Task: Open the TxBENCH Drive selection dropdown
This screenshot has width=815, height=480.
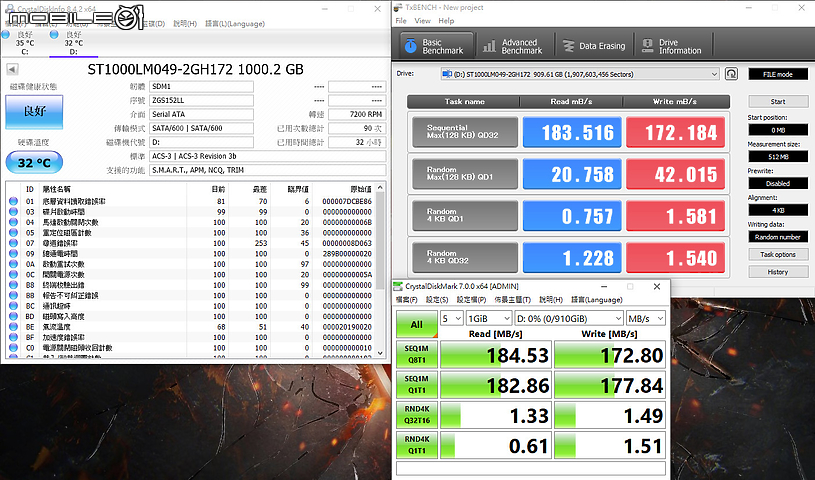Action: coord(580,74)
